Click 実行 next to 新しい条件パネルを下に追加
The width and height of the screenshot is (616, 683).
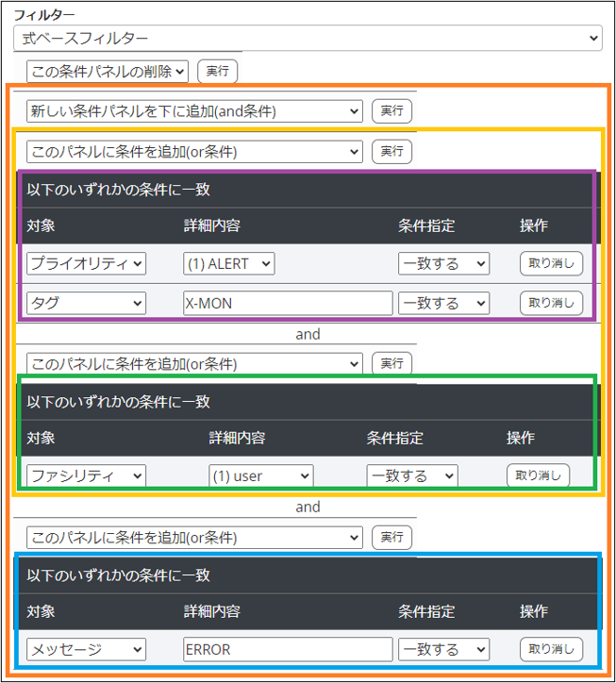pos(391,110)
